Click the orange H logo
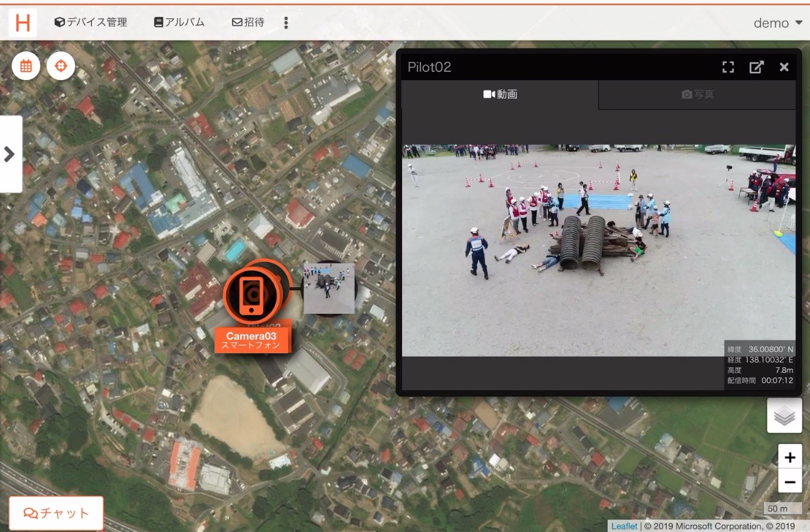810x532 pixels. 23,23
